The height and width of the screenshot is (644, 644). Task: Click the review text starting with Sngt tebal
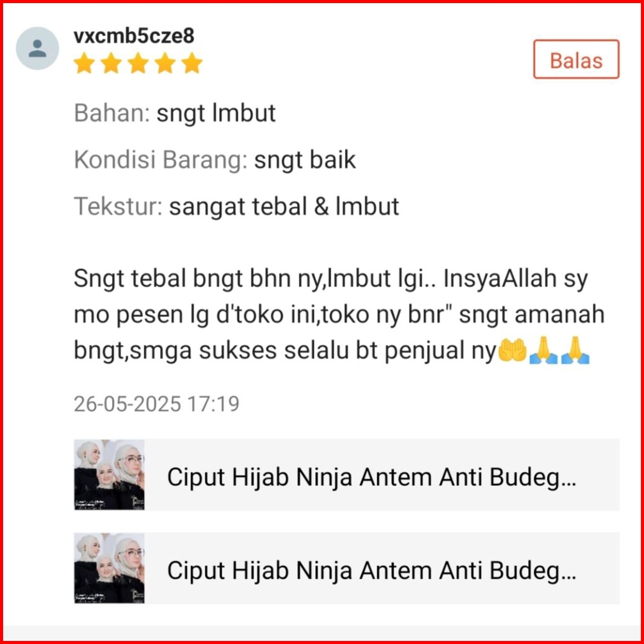coord(339,315)
